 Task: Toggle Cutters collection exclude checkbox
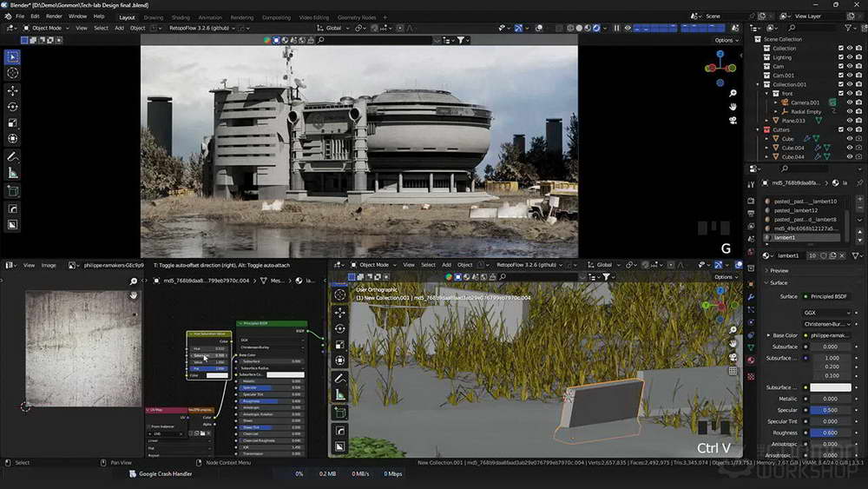(841, 129)
